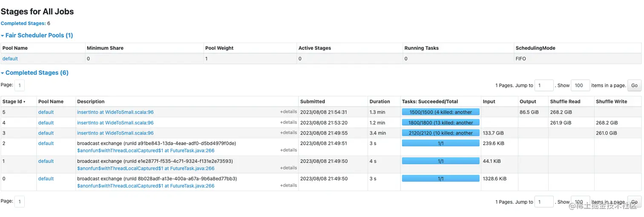Open stage 2 $anonfun$withThreadLocalCaptured$1 link
The height and width of the screenshot is (217, 644).
[x=146, y=151]
